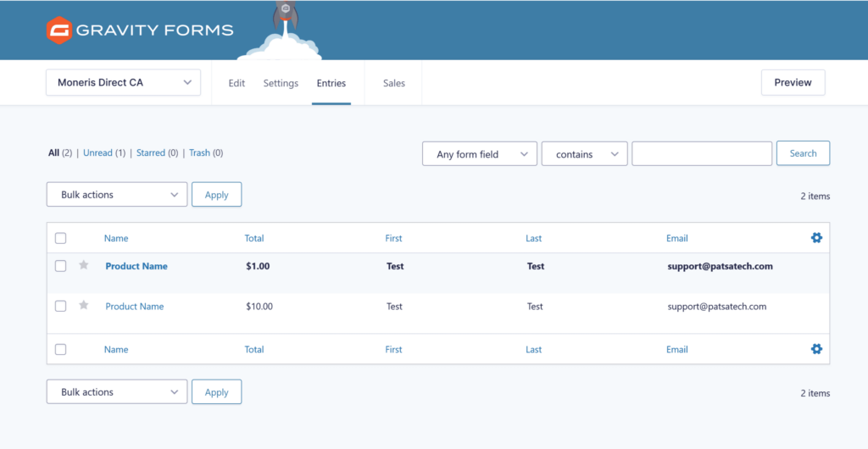Open the Settings tab
This screenshot has width=868, height=449.
click(281, 83)
